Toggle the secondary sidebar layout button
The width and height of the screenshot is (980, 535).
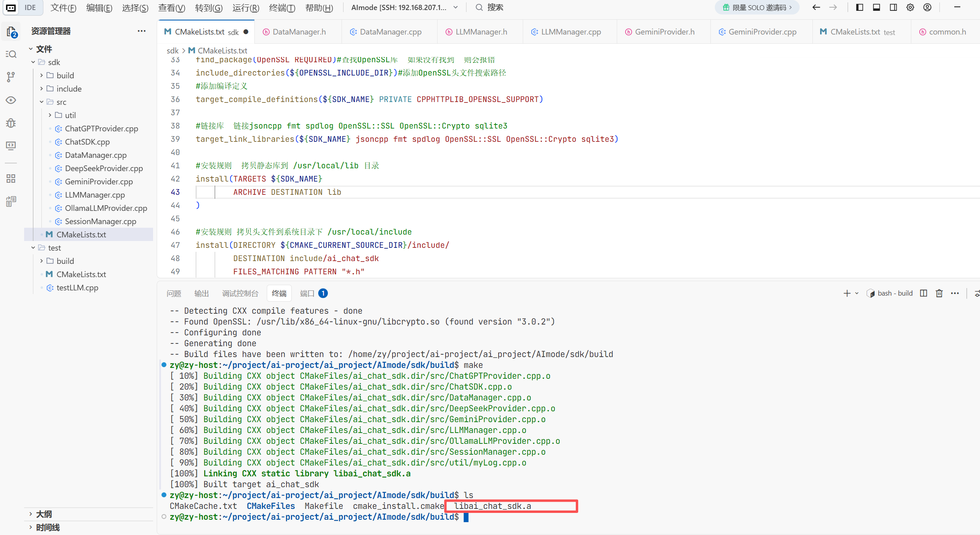893,7
